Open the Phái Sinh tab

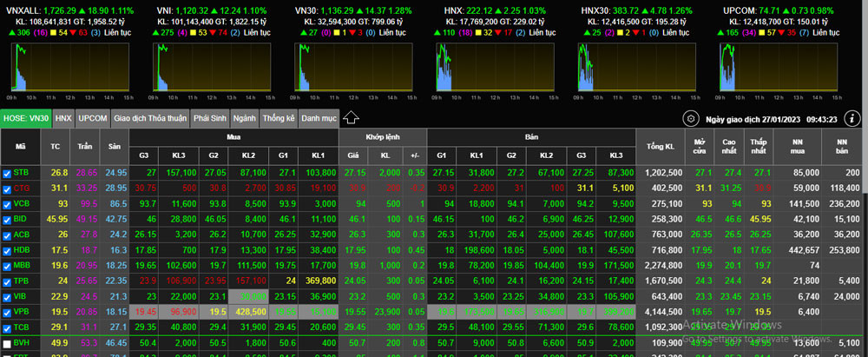click(211, 118)
